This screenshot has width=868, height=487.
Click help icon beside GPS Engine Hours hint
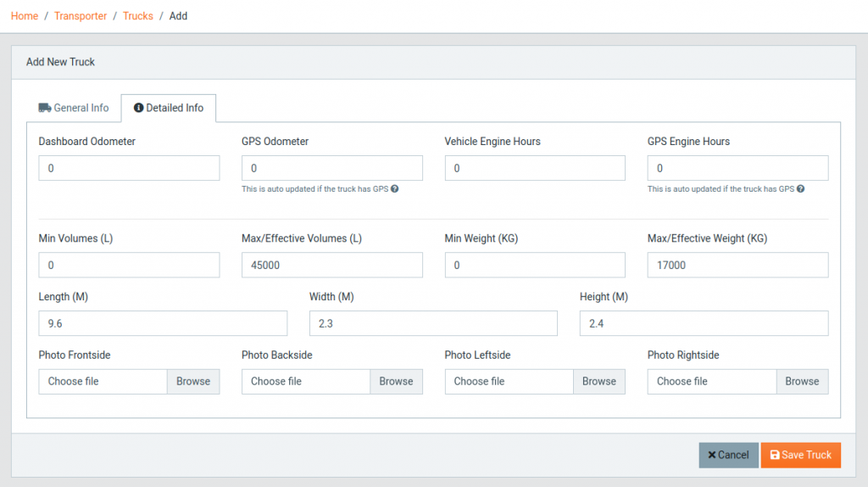tap(800, 189)
